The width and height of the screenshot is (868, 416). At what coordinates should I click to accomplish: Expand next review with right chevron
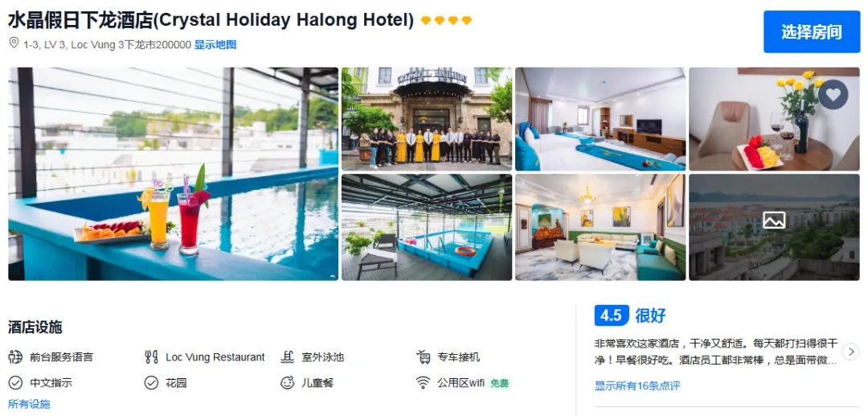[850, 351]
